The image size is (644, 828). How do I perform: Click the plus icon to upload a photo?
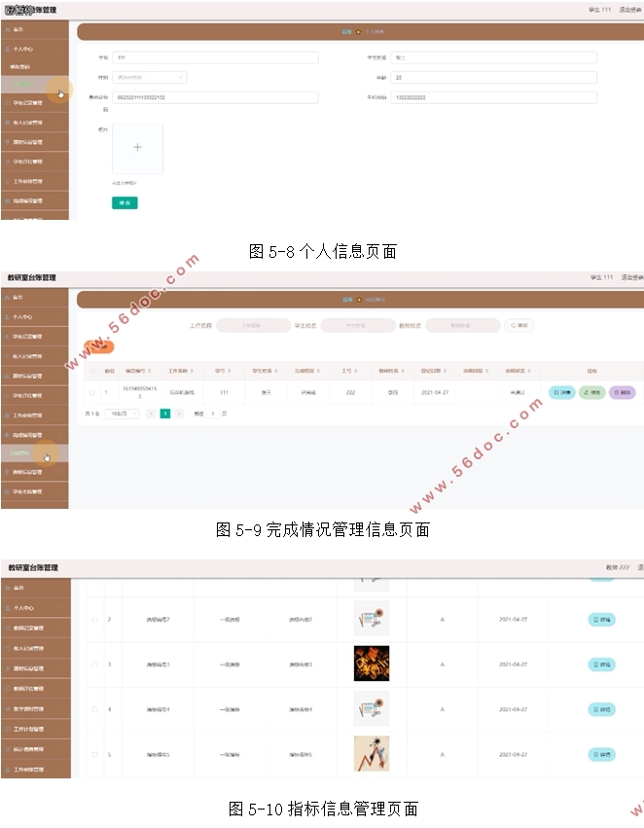click(x=137, y=147)
